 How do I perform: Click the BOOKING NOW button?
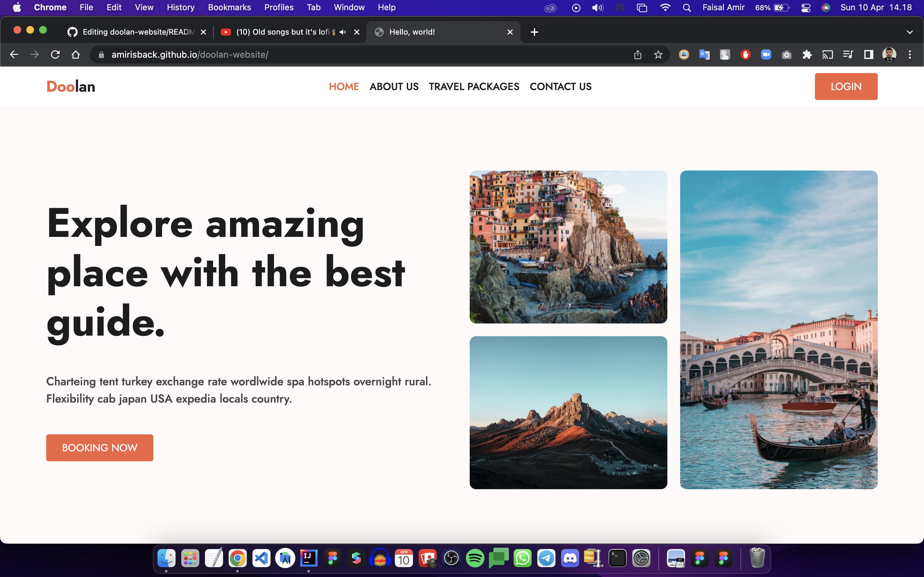coord(100,447)
